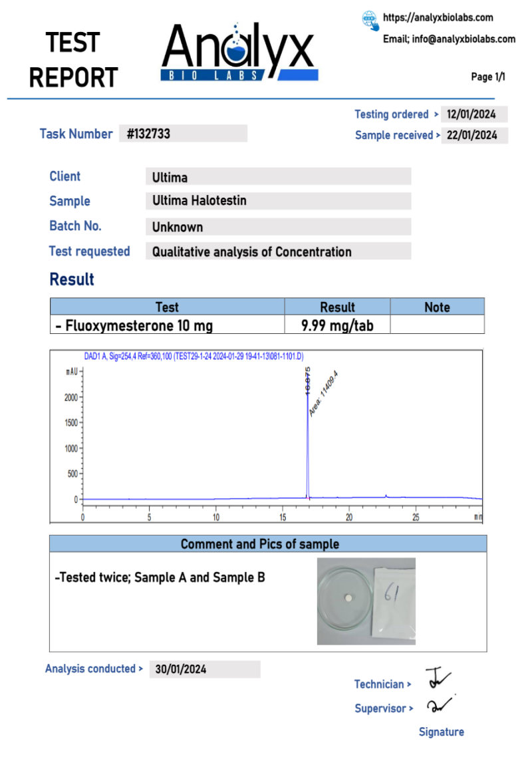
Task: Select the Task Number field #132733
Action: pyautogui.click(x=183, y=134)
